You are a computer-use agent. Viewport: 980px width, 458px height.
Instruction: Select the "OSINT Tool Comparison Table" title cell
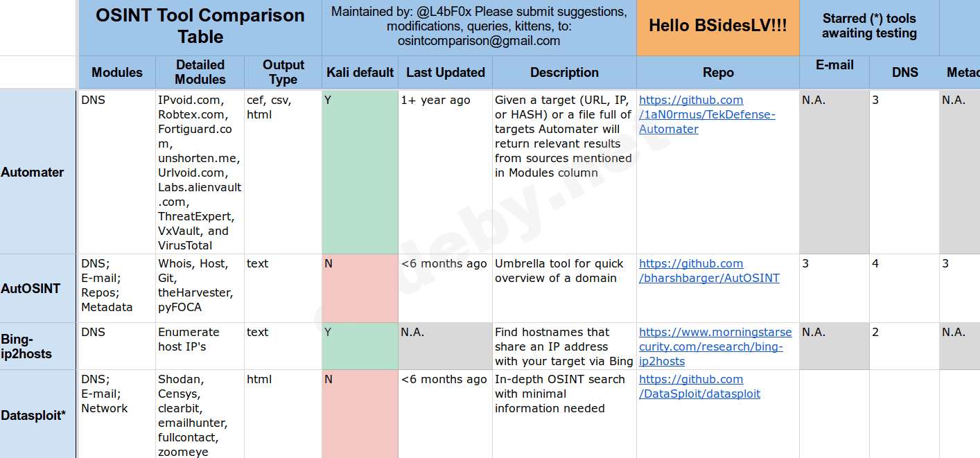[200, 26]
